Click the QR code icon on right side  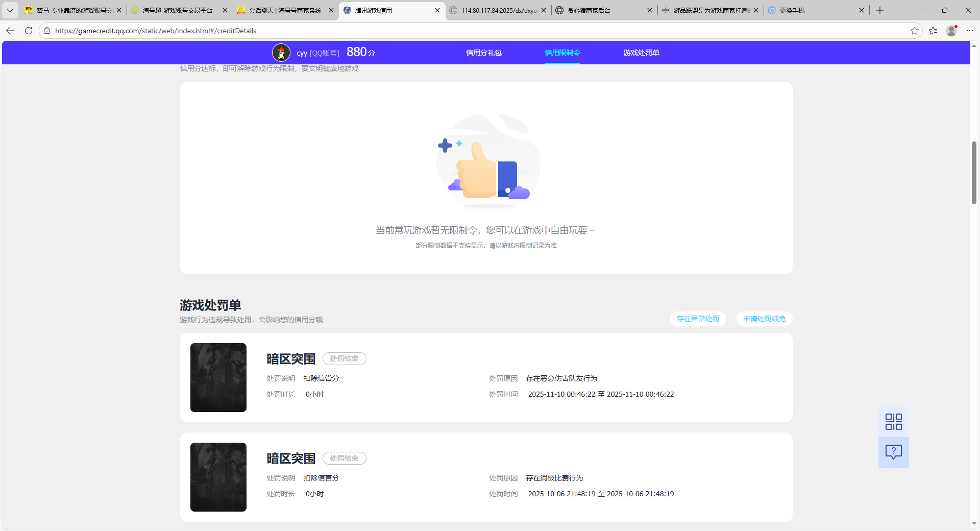point(893,422)
